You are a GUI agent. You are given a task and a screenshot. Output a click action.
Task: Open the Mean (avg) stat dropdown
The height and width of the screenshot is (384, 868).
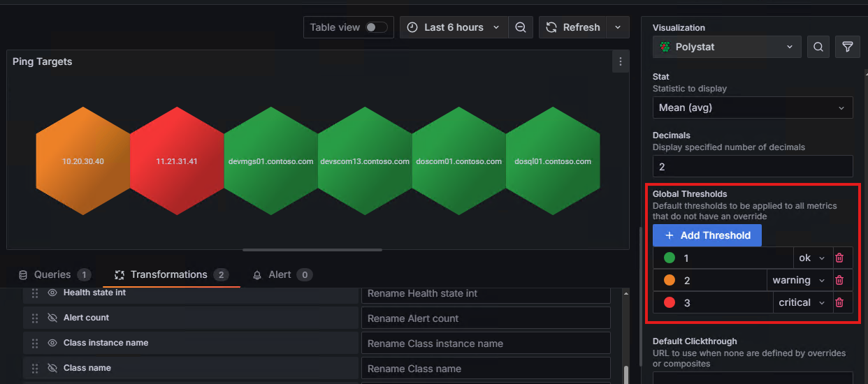pos(752,108)
